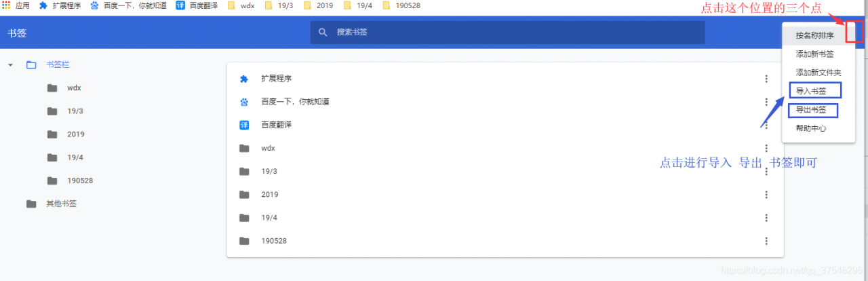The width and height of the screenshot is (868, 281).
Task: Select the 19/4 entry in main list
Action: 269,218
